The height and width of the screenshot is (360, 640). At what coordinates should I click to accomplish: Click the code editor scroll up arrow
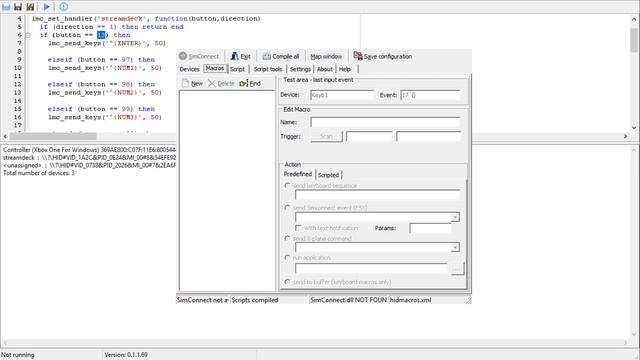634,19
